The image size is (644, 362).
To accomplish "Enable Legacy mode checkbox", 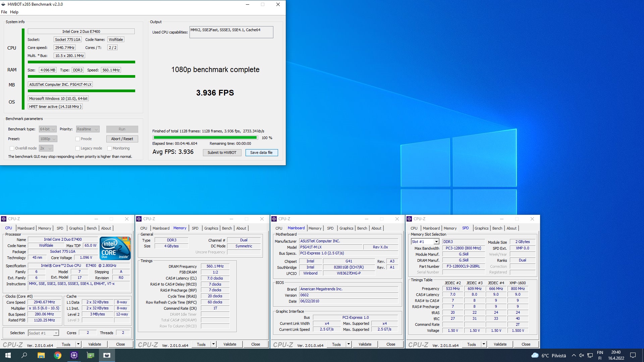I will 77,148.
